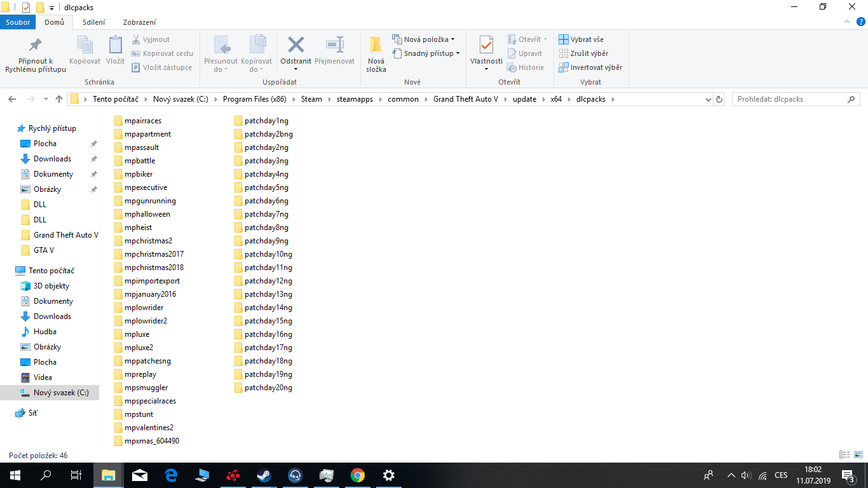Switch to the Sdílení tab
This screenshot has width=868, height=488.
click(94, 22)
